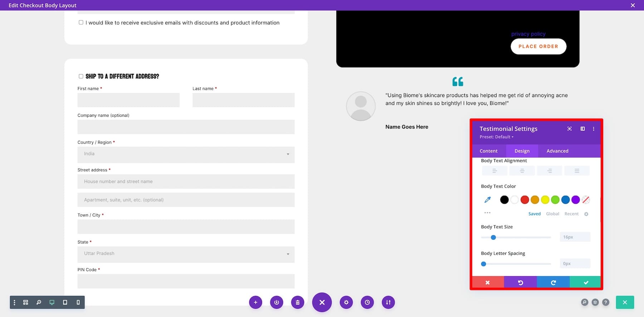The height and width of the screenshot is (317, 644).
Task: Show Global color palette
Action: [552, 214]
